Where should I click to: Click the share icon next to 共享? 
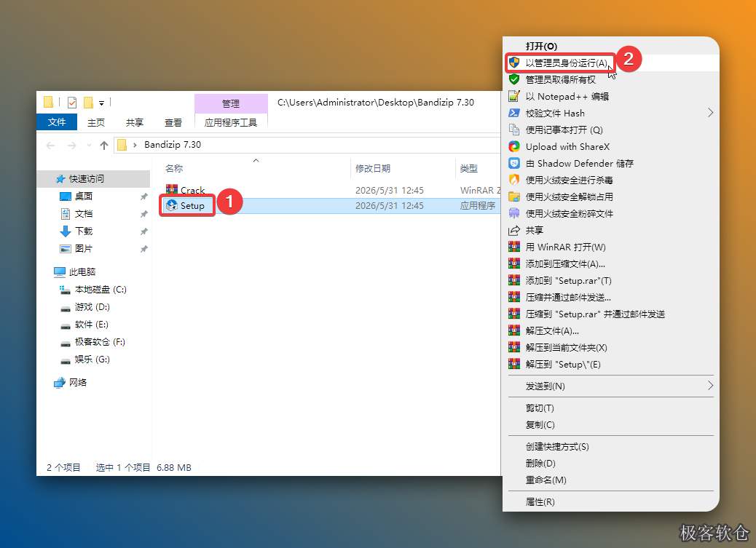tap(514, 230)
